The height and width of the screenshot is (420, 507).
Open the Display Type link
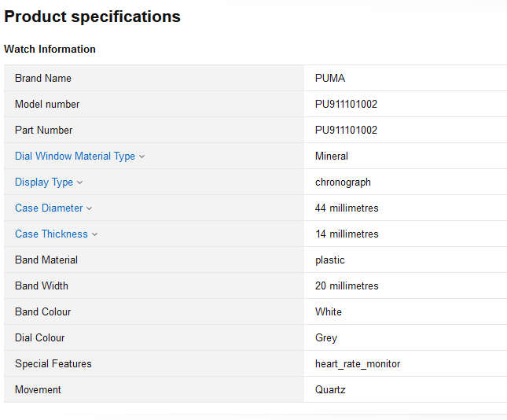pyautogui.click(x=44, y=182)
